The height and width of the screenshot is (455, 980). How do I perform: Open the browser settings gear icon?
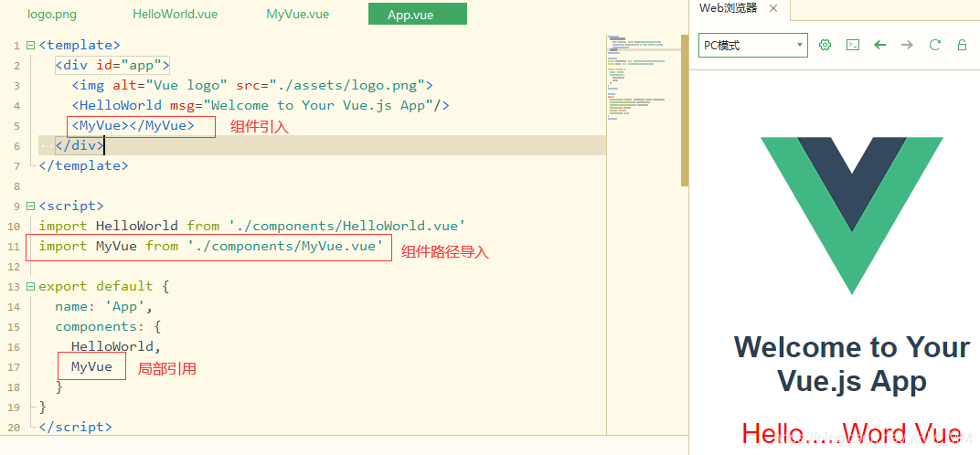click(825, 45)
